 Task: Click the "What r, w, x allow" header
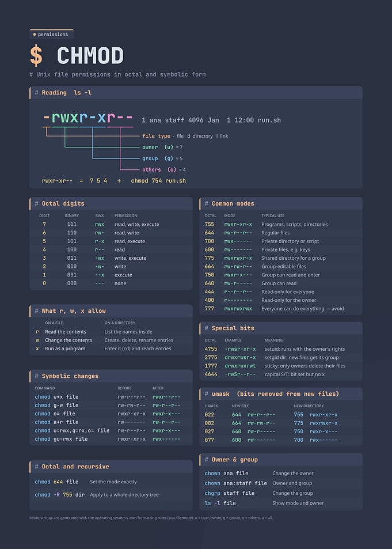(111, 311)
